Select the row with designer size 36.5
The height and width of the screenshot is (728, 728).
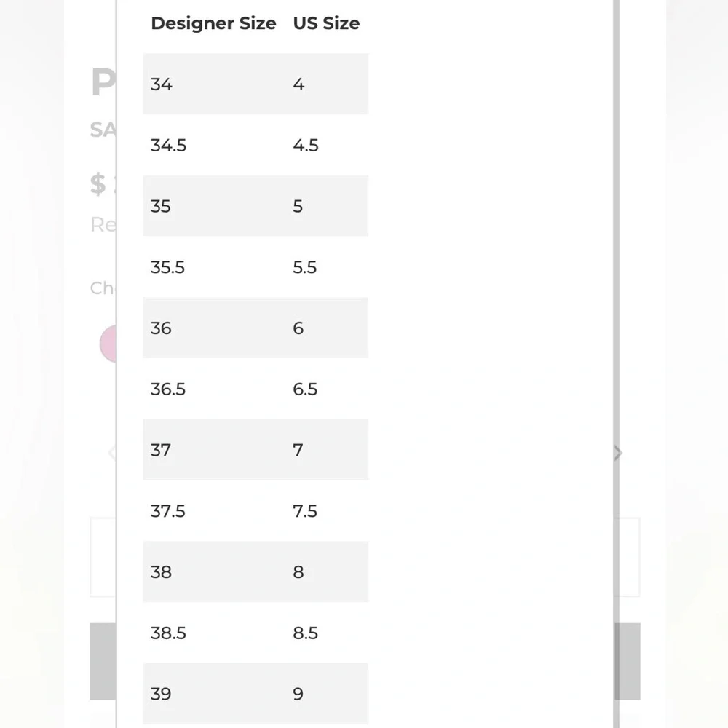pyautogui.click(x=256, y=389)
